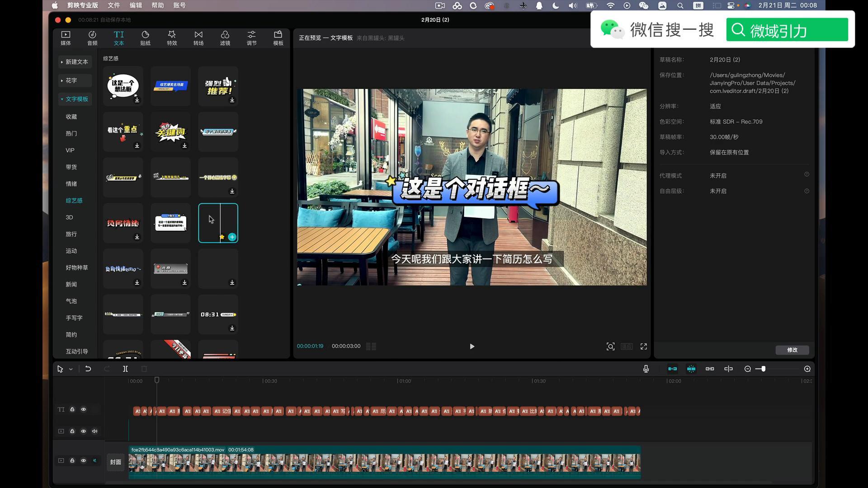Hide the text track with eye icon

pos(84,409)
